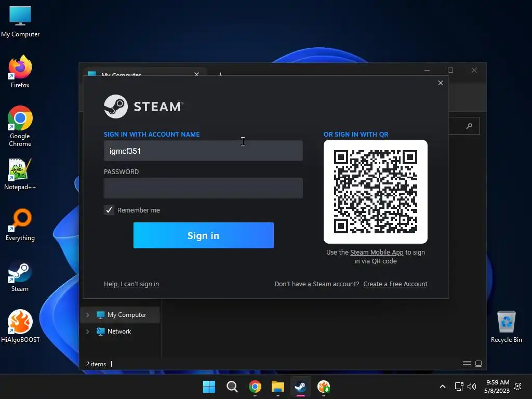Close the My Computer explorer tab
Screen dimensions: 532x399
[x=196, y=74]
